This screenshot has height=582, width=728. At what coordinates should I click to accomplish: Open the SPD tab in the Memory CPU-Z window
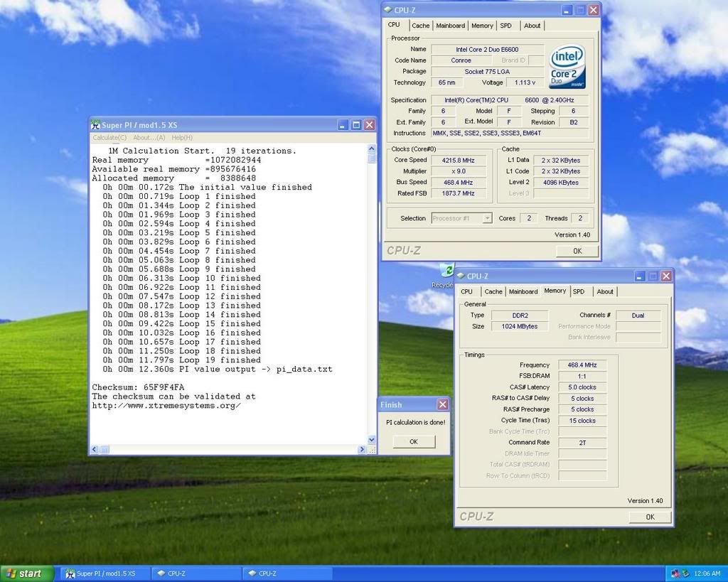tap(579, 291)
